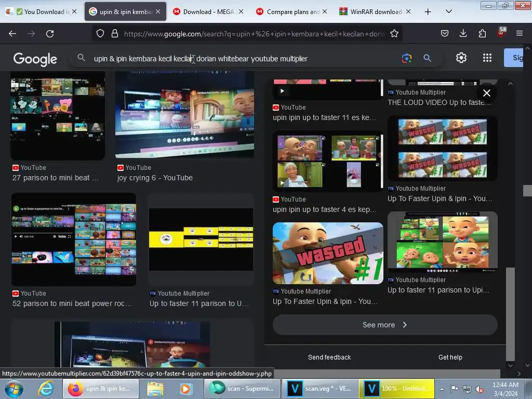The height and width of the screenshot is (399, 532).
Task: Go back with the browser back arrow
Action: click(12, 34)
